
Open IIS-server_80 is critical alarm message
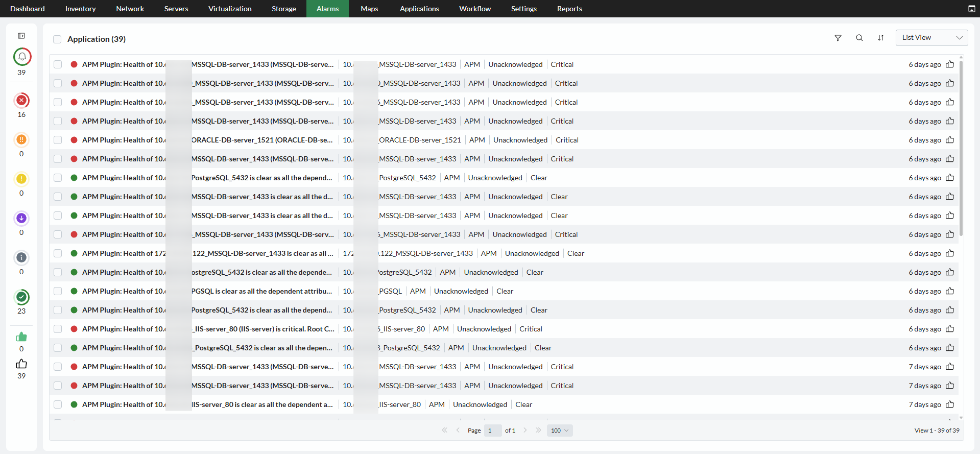(208, 329)
